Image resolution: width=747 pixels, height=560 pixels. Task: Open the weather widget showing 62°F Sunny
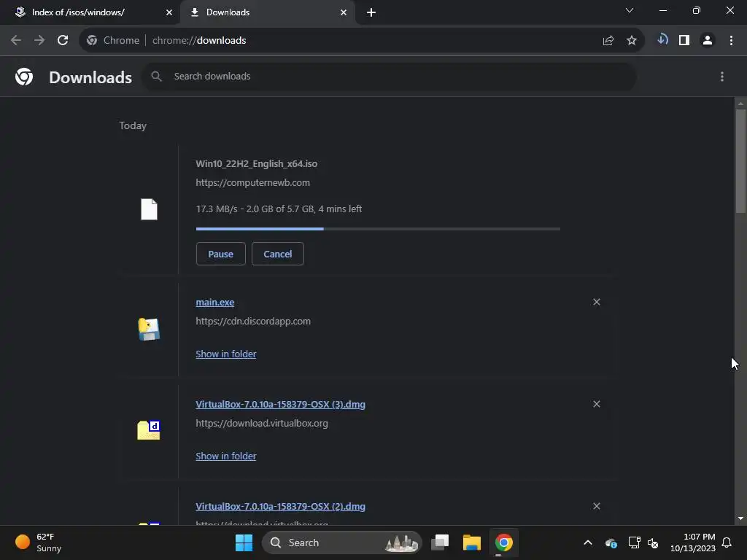pyautogui.click(x=38, y=542)
